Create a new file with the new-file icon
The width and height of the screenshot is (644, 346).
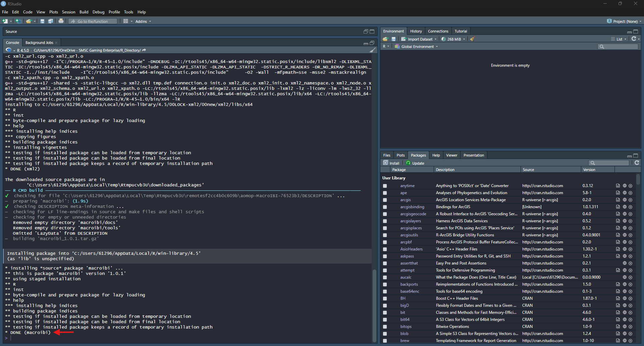[5, 21]
